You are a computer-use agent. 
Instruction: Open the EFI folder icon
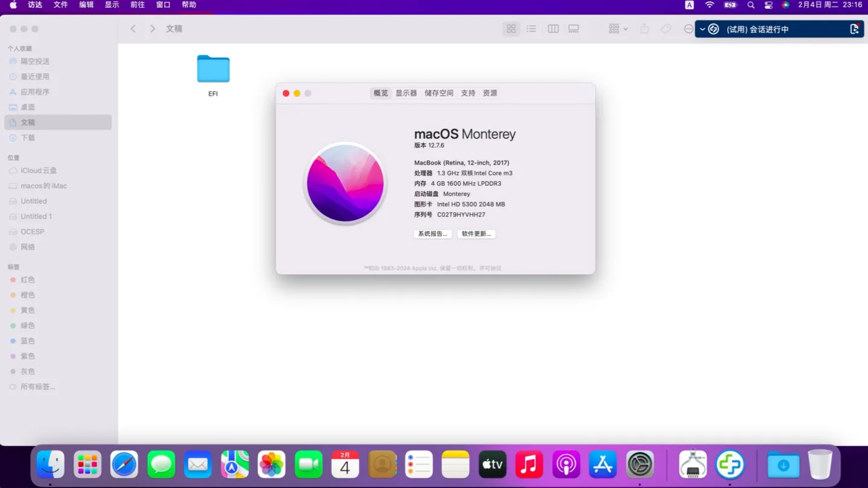(x=213, y=69)
